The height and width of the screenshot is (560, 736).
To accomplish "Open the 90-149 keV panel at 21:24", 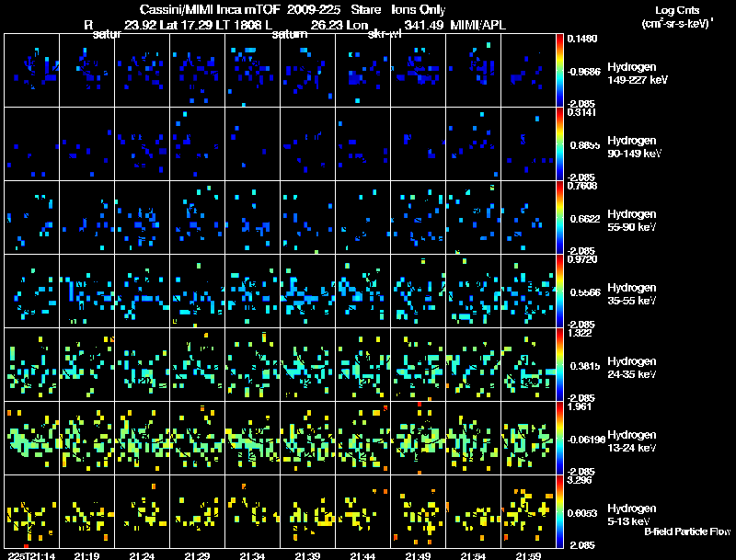I will (142, 144).
